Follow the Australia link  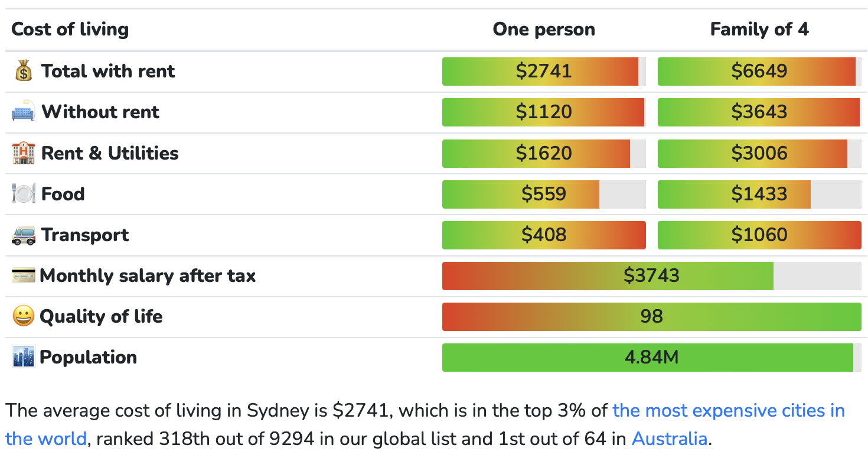(x=669, y=439)
